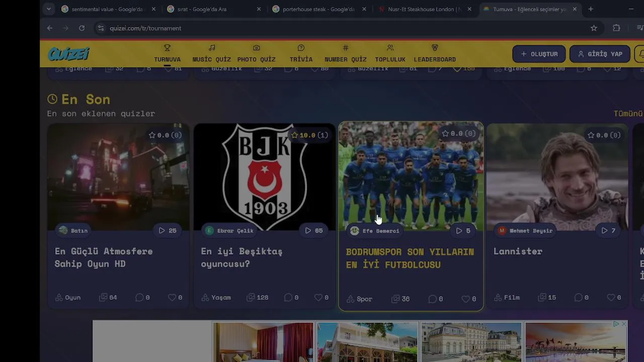Click play count 25 on Atmosfere card
This screenshot has width=644, height=362.
(x=168, y=230)
